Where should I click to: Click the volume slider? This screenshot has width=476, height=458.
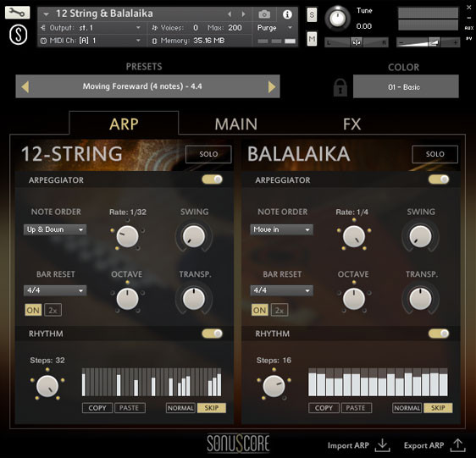coord(428,42)
